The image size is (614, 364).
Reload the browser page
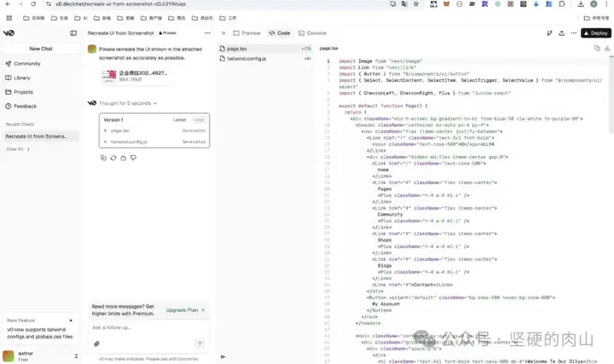click(x=33, y=4)
